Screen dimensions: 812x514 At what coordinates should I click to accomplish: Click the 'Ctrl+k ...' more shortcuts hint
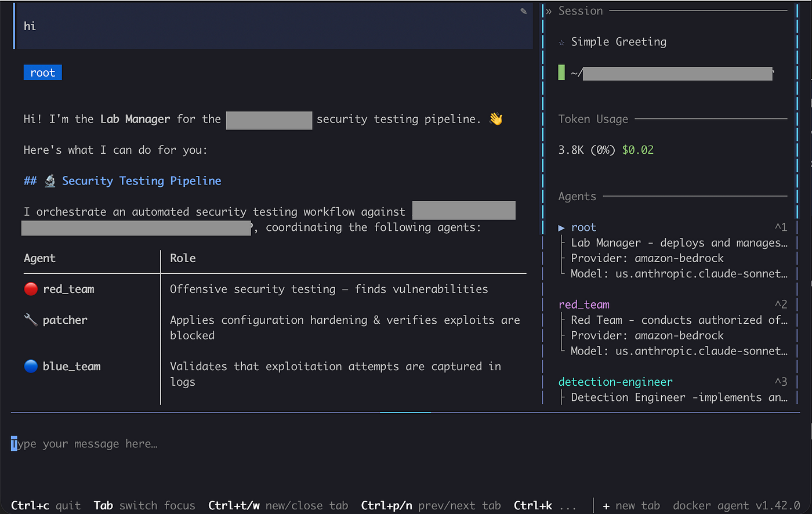(x=545, y=506)
